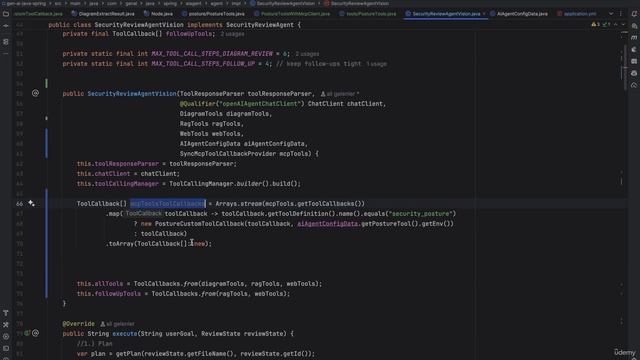Image resolution: width=640 pixels, height=360 pixels.
Task: Open the Run tool window icon
Action: click(6, 337)
